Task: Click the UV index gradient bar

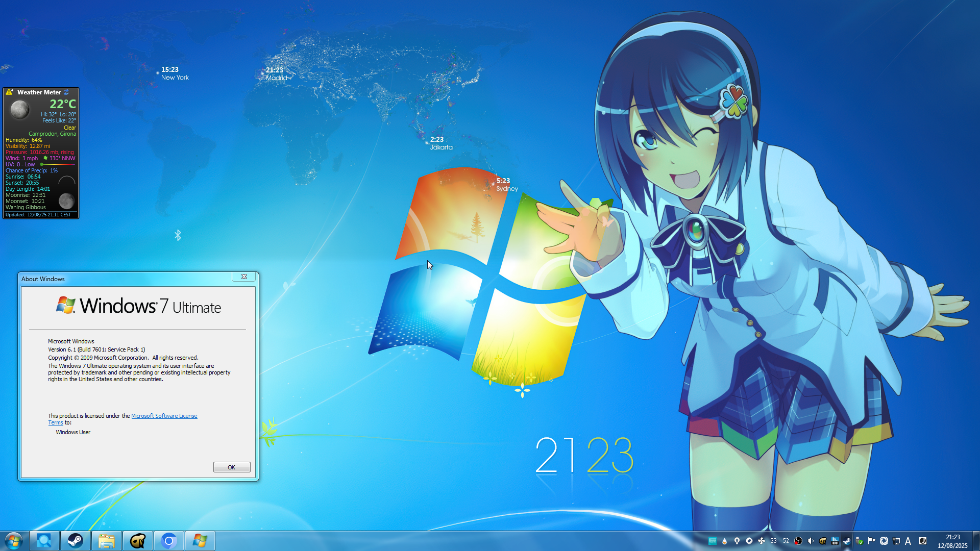Action: click(x=57, y=164)
